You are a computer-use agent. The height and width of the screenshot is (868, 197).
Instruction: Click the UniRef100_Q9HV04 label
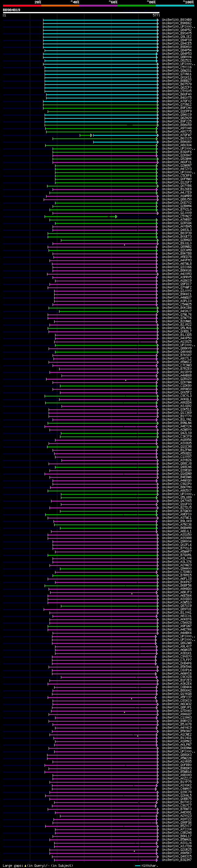(177, 542)
